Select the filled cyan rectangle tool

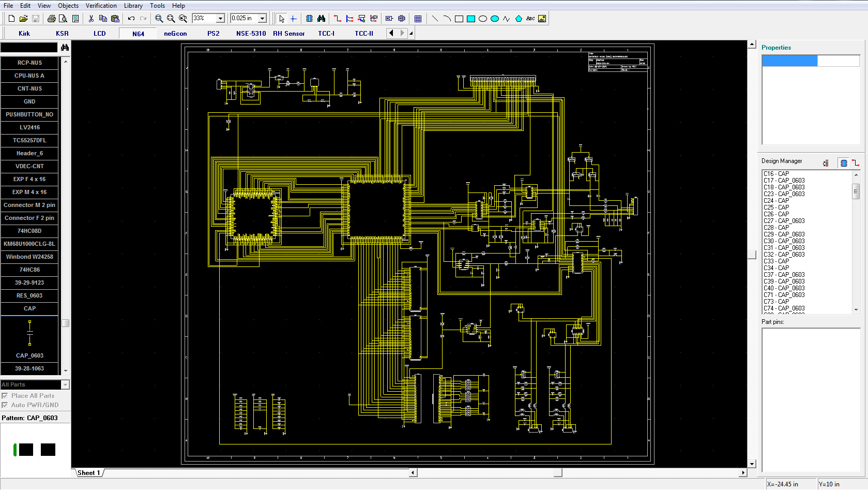471,19
